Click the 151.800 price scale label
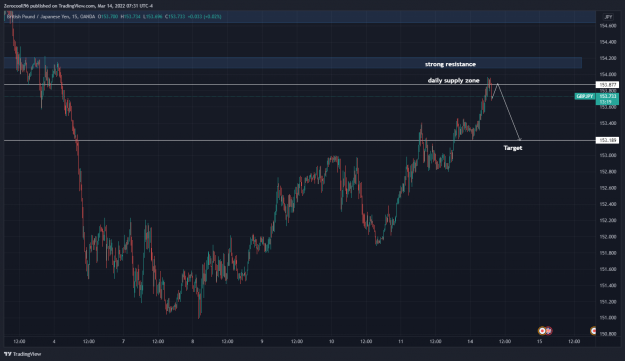This screenshot has height=361, width=625. (x=607, y=253)
